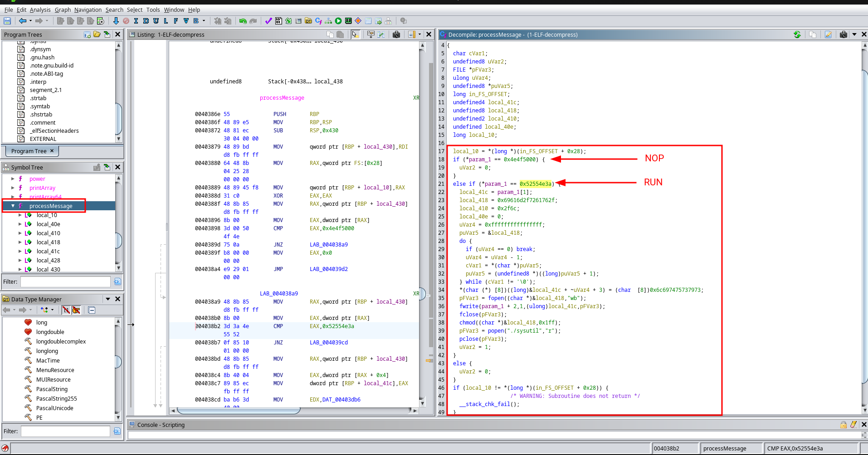Click the Save program icon in toolbar
This screenshot has height=455, width=868.
tap(7, 21)
